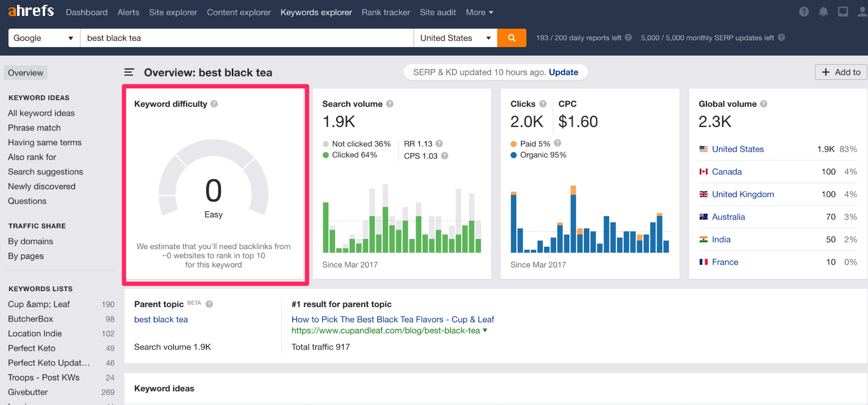Click the Paid orange legend dot
Screen dimensions: 868x405
(x=514, y=144)
